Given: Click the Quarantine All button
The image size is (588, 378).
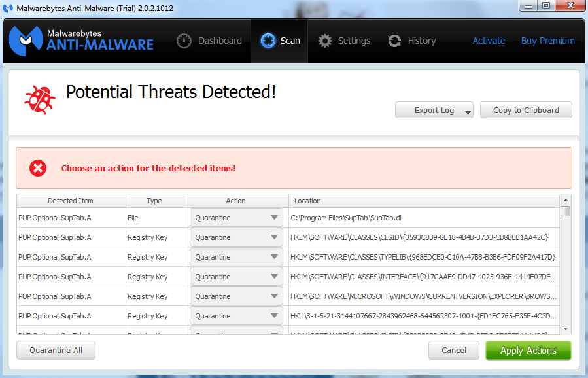Looking at the screenshot, I should pyautogui.click(x=56, y=351).
